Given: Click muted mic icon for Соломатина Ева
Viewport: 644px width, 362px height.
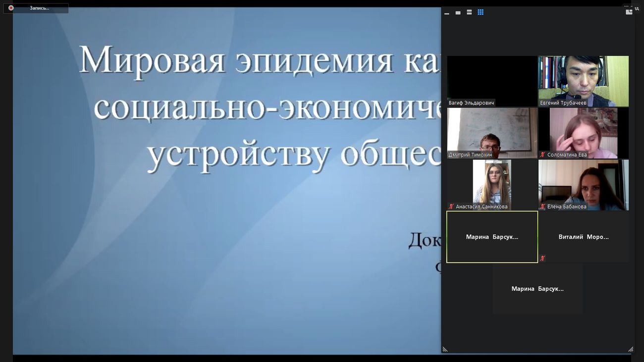Looking at the screenshot, I should click(x=543, y=155).
